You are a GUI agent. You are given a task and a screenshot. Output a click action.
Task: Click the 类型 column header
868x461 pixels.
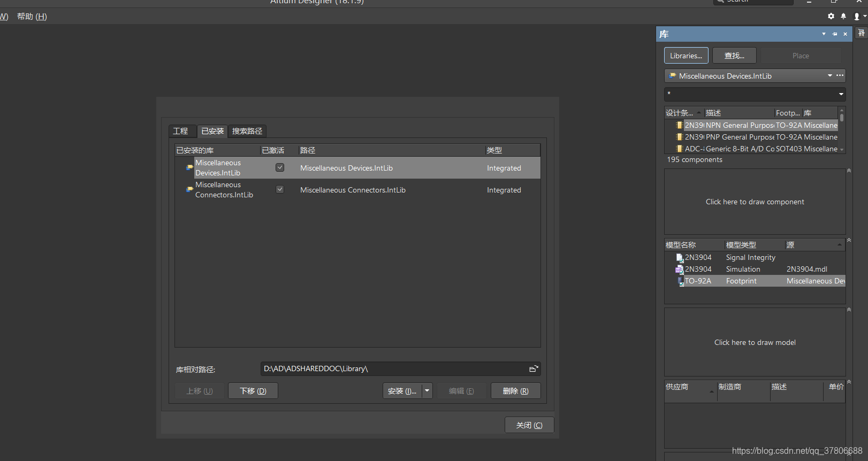coord(513,150)
